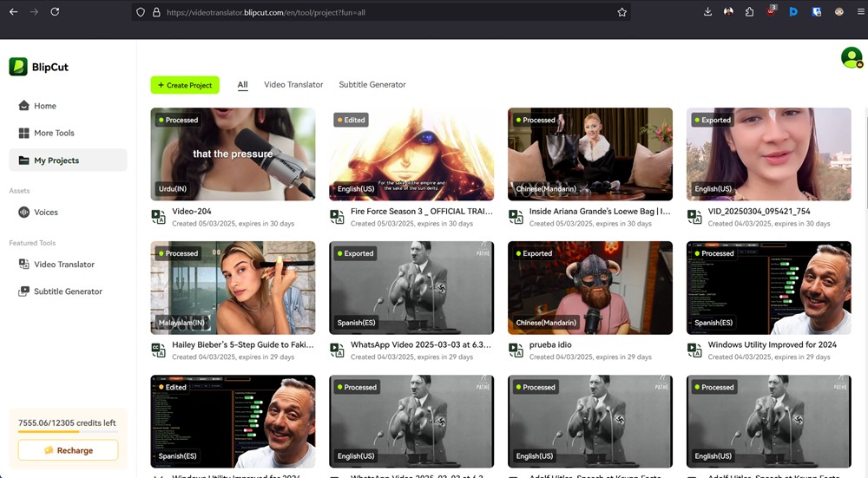Click translator icon beside prueba idio
The height and width of the screenshot is (478, 868).
click(516, 350)
